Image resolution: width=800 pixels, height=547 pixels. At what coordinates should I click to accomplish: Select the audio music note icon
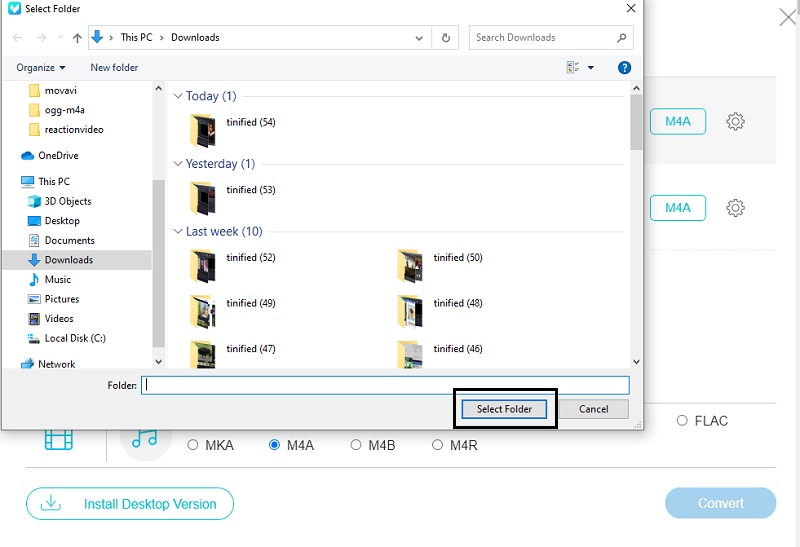coord(145,438)
